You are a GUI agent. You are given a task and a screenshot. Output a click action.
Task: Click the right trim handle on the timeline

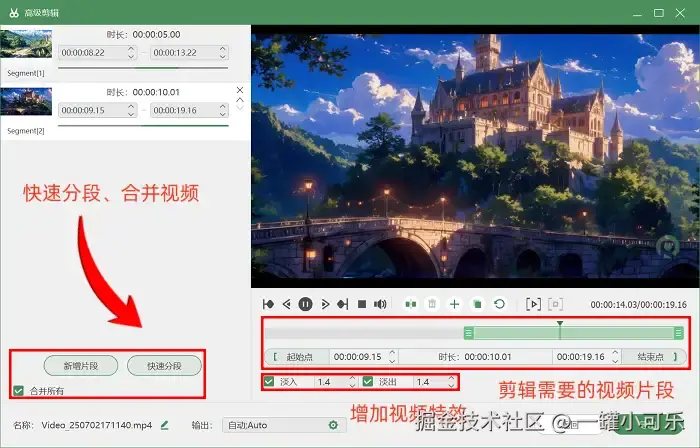[679, 332]
